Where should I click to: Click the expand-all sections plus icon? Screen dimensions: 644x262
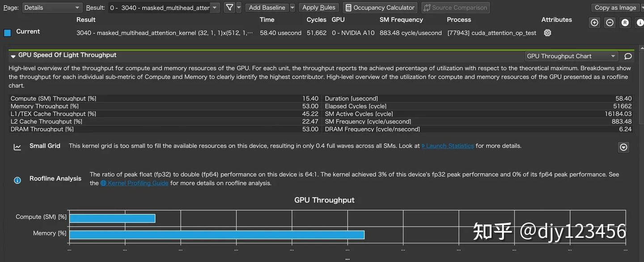(594, 23)
